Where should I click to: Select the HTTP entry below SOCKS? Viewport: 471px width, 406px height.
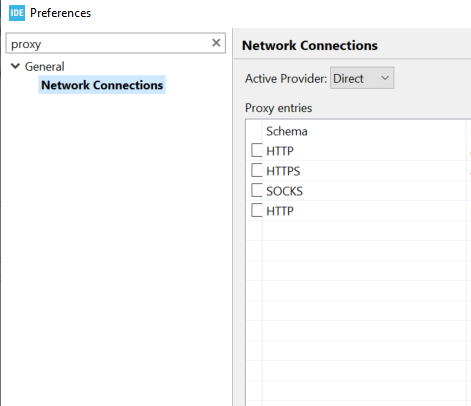pos(280,211)
